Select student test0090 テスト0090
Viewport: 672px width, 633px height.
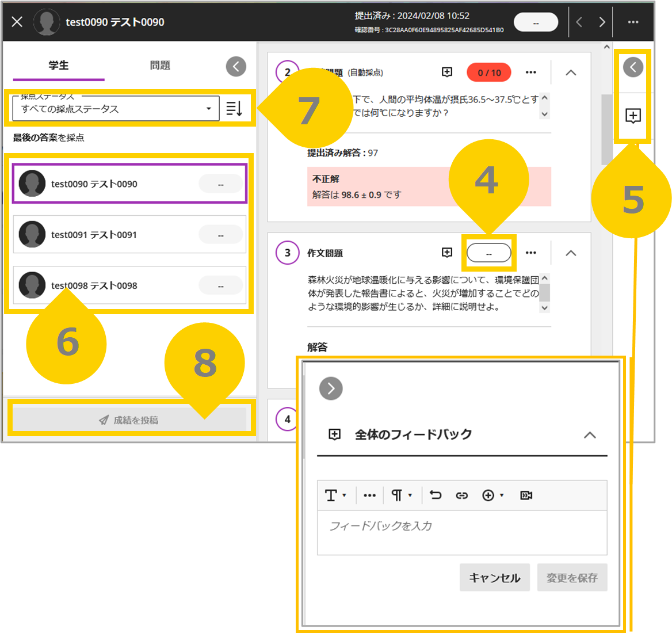point(129,184)
